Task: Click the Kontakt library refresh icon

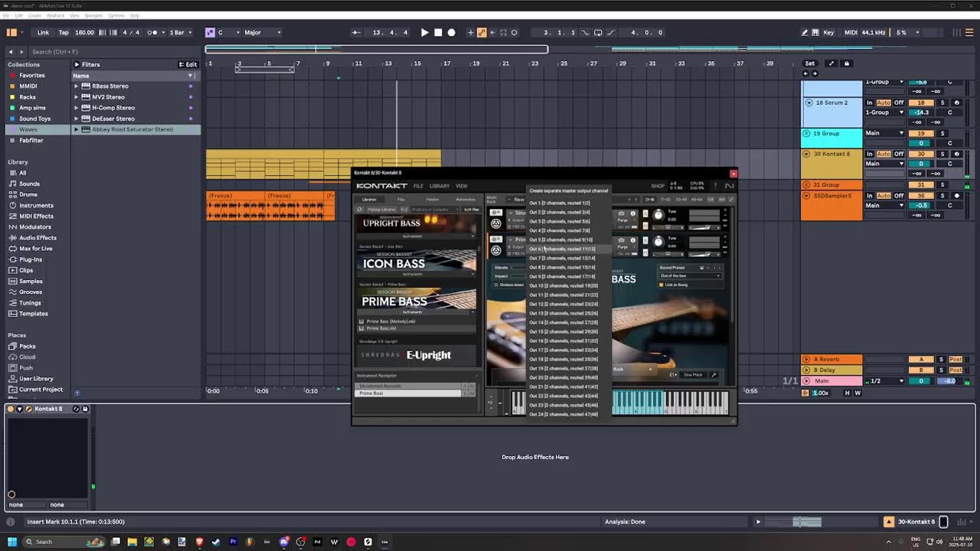Action: [x=360, y=209]
